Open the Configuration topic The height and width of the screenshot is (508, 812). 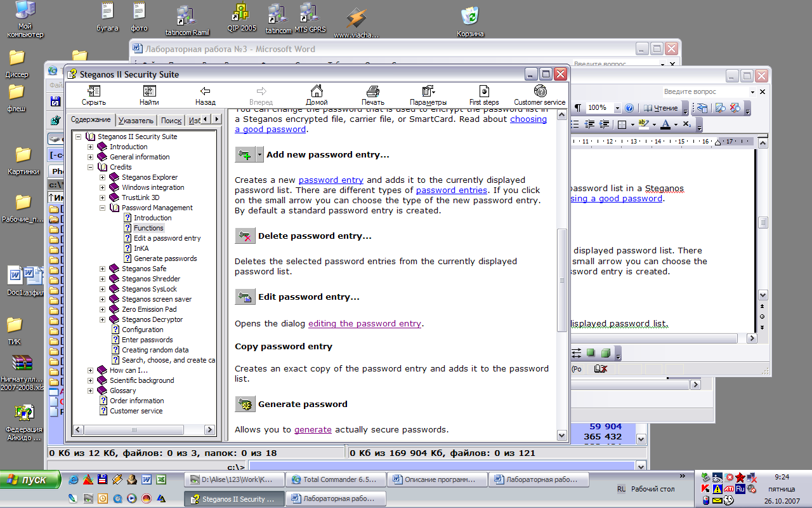pyautogui.click(x=142, y=330)
